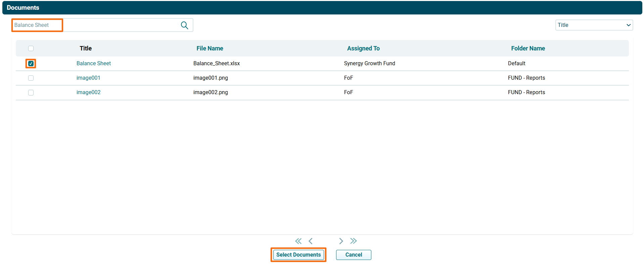Go to the first page of results
The image size is (644, 267).
(x=298, y=241)
